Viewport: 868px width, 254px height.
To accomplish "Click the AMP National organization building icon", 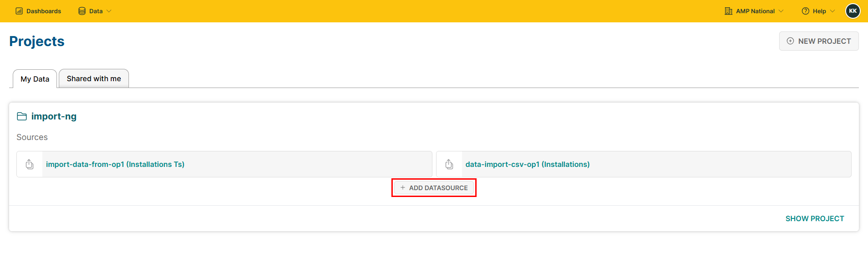I will (729, 11).
